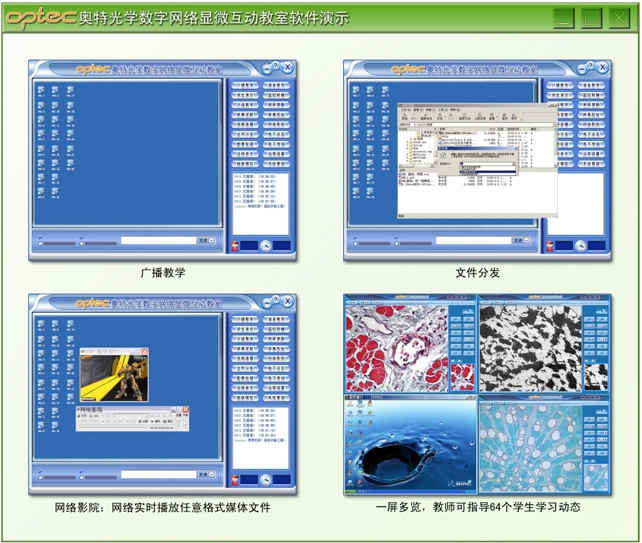This screenshot has width=642, height=543.
Task: Click the optec logo in the top header
Action: click(x=42, y=19)
